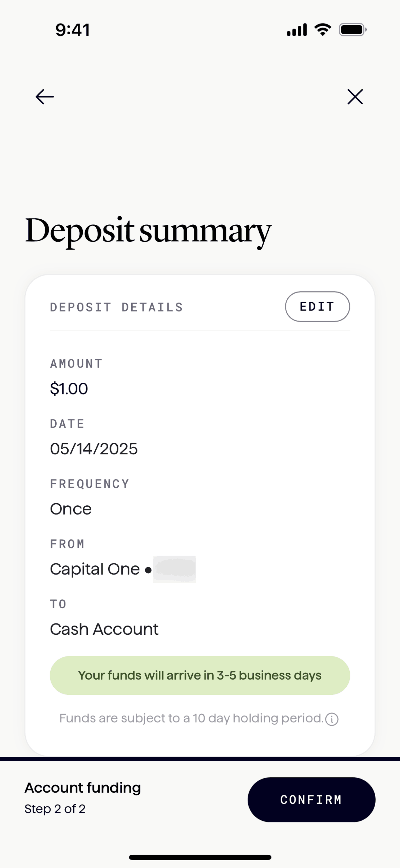The height and width of the screenshot is (868, 400).
Task: Tap the back arrow icon
Action: click(x=44, y=97)
